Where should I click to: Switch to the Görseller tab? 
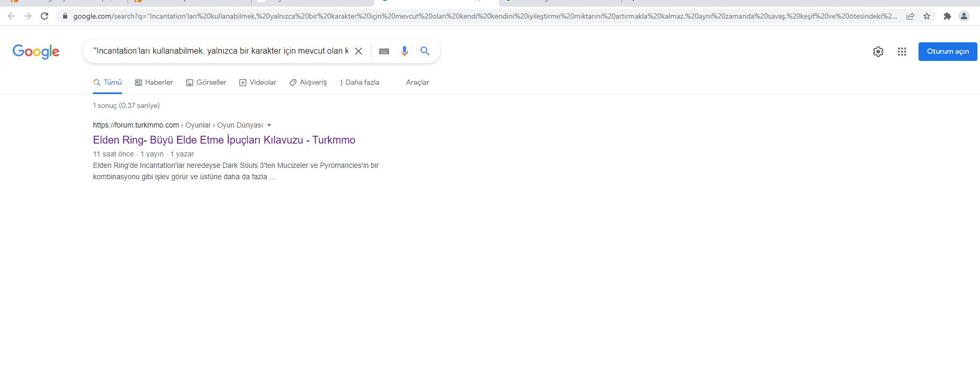click(206, 83)
